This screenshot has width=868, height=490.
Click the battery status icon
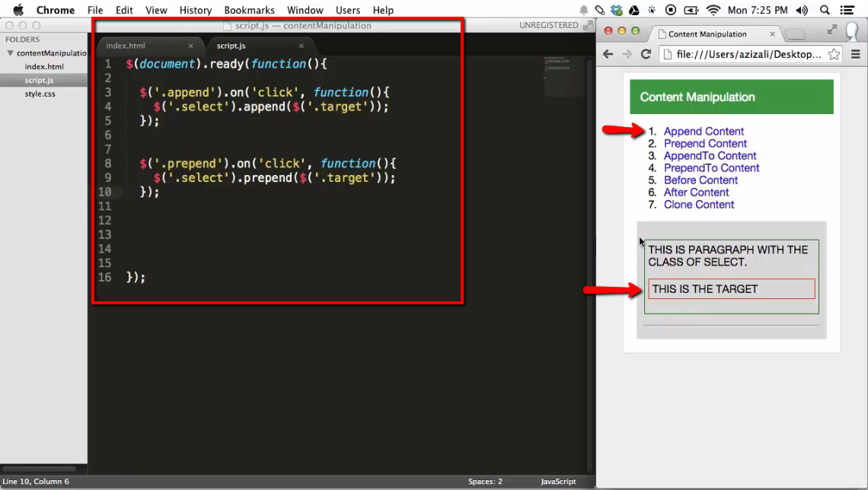(x=691, y=10)
